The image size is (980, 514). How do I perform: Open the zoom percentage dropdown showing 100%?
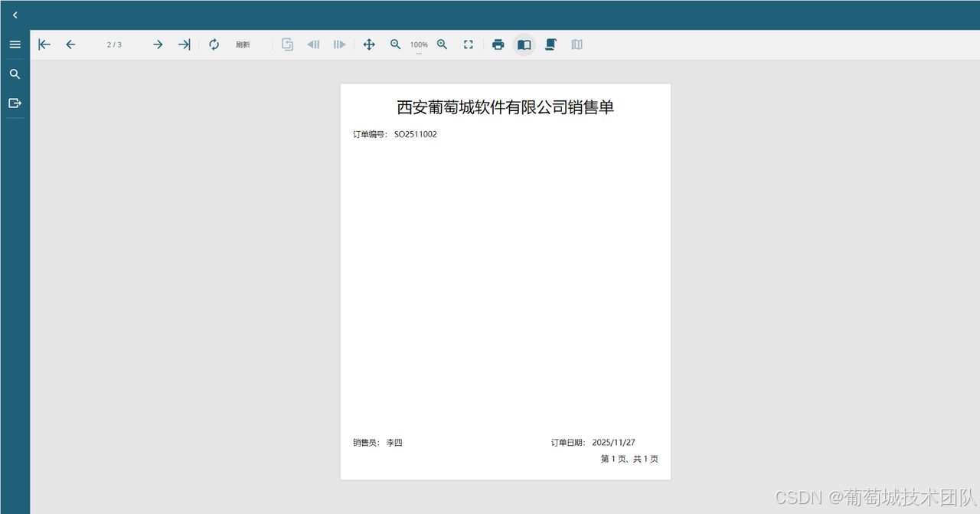click(419, 44)
